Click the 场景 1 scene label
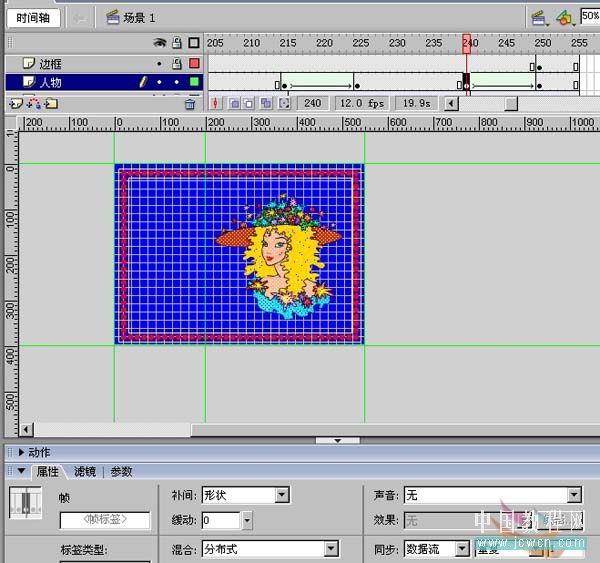 [139, 18]
